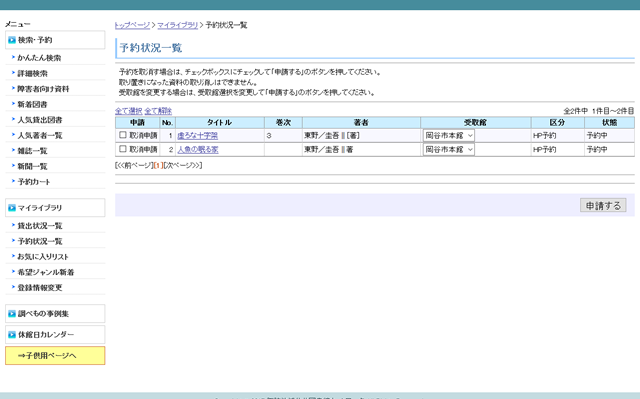
Task: Click the 調べもの事例集 icon
Action: tap(12, 314)
